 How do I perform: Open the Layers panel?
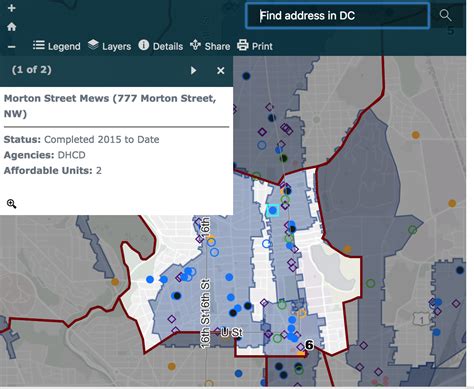tap(109, 45)
